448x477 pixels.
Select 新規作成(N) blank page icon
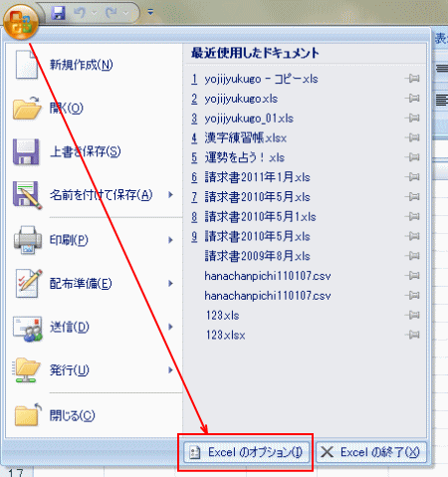27,65
